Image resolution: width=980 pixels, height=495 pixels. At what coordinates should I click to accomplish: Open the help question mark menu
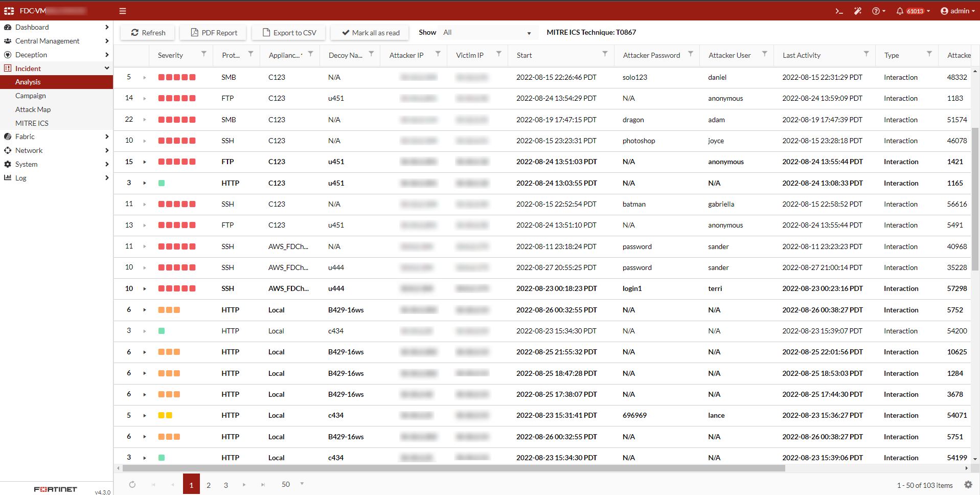879,11
